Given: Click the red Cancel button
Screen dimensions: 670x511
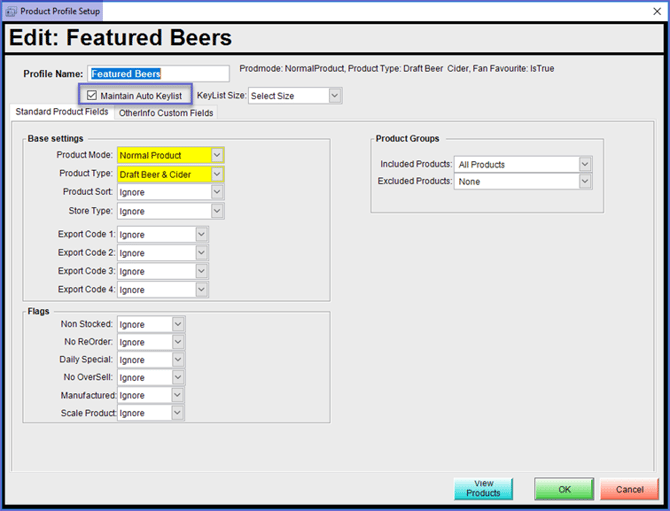Looking at the screenshot, I should click(629, 489).
